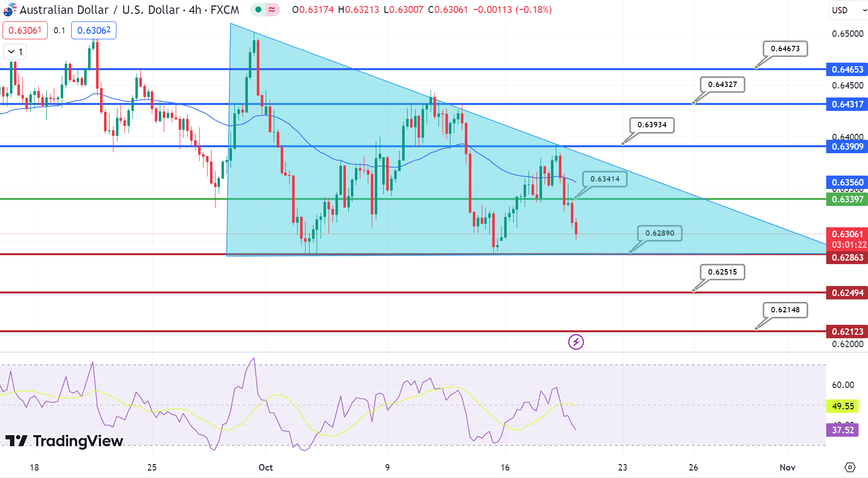Viewport: 868px width, 478px height.
Task: Open the purple lightning event marker
Action: click(x=576, y=342)
